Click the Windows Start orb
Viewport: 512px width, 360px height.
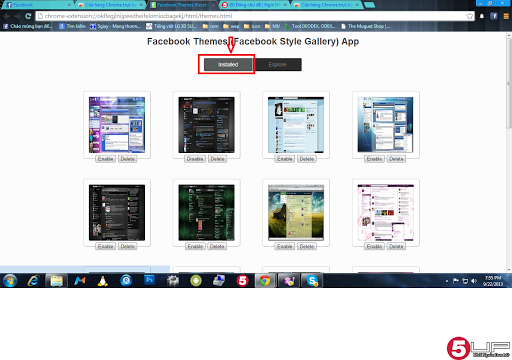click(10, 281)
